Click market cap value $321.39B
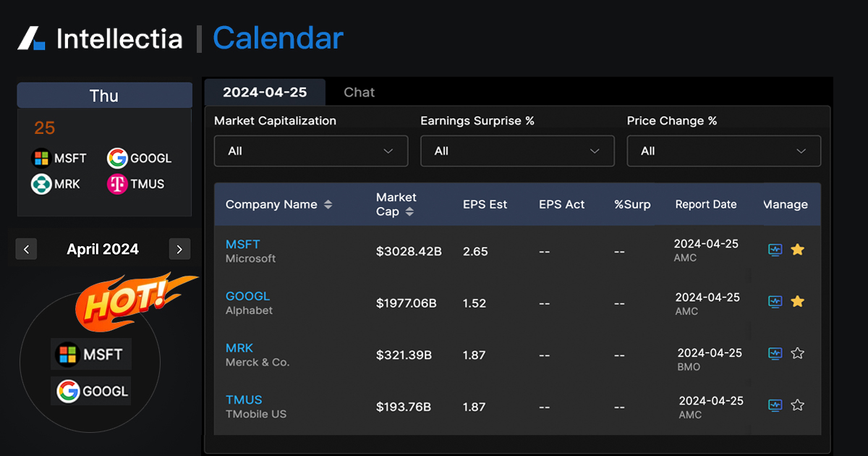The width and height of the screenshot is (868, 456). pos(404,355)
